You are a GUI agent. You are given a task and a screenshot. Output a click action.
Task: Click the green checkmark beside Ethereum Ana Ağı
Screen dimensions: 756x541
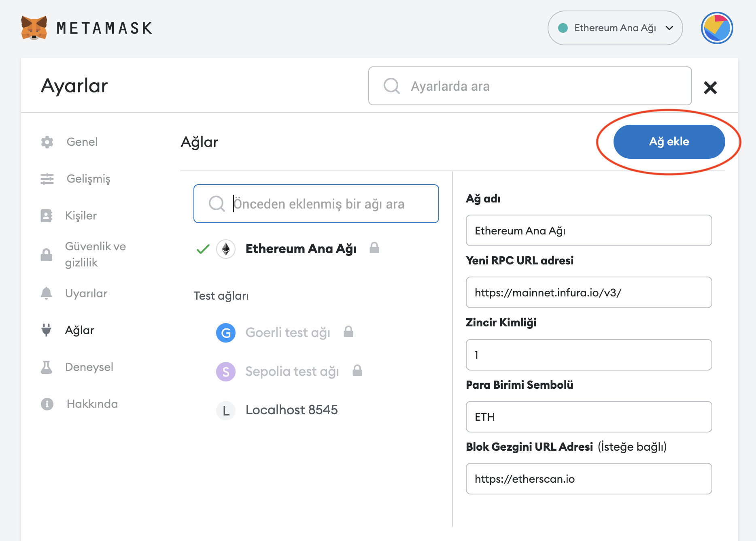point(203,249)
